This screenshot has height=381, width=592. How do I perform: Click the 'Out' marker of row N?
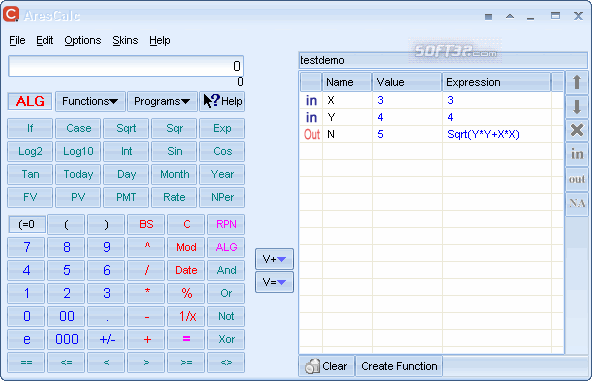click(x=311, y=134)
